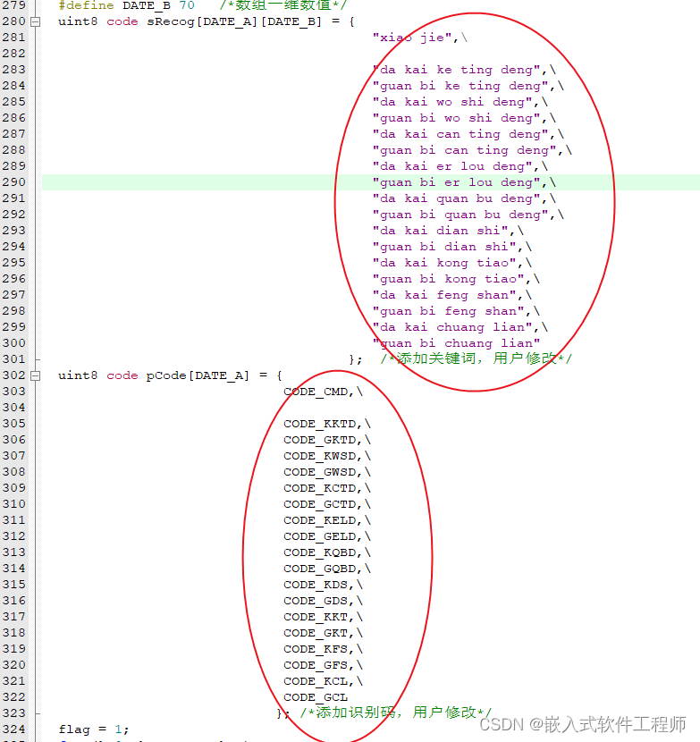Click "guan bi dian shi" string
700x742 pixels.
click(x=444, y=247)
